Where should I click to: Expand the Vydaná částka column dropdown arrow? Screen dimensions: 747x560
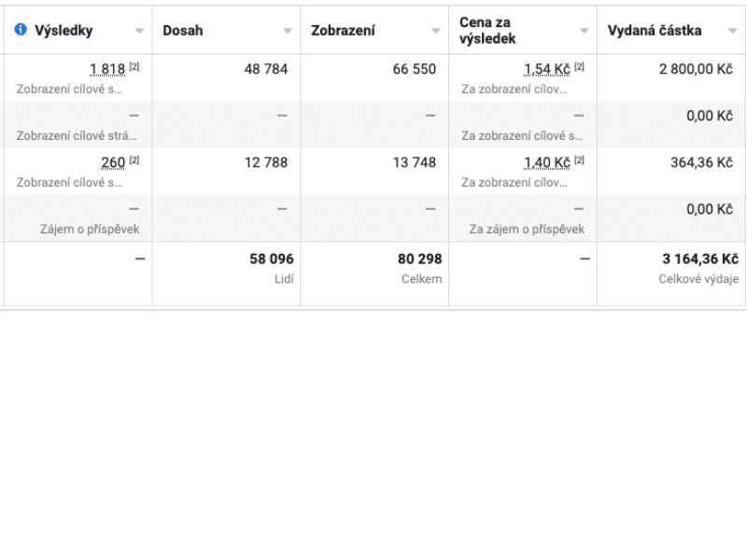pos(732,31)
